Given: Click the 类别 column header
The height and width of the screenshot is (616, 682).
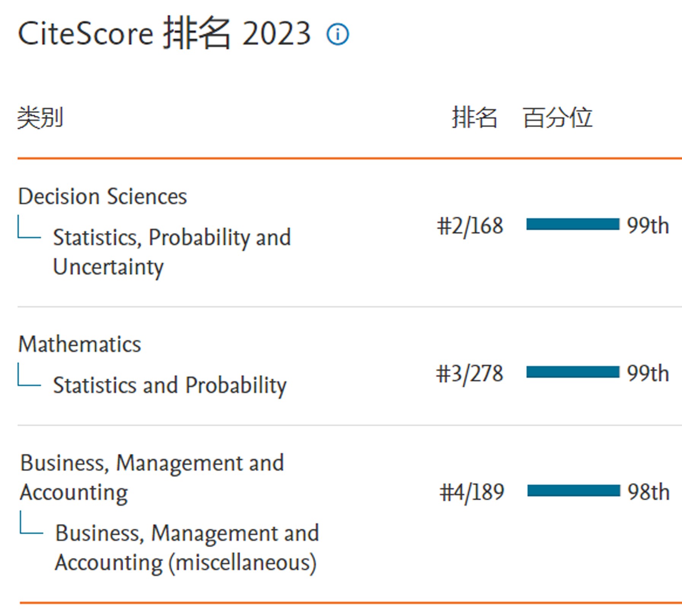Looking at the screenshot, I should tap(40, 118).
